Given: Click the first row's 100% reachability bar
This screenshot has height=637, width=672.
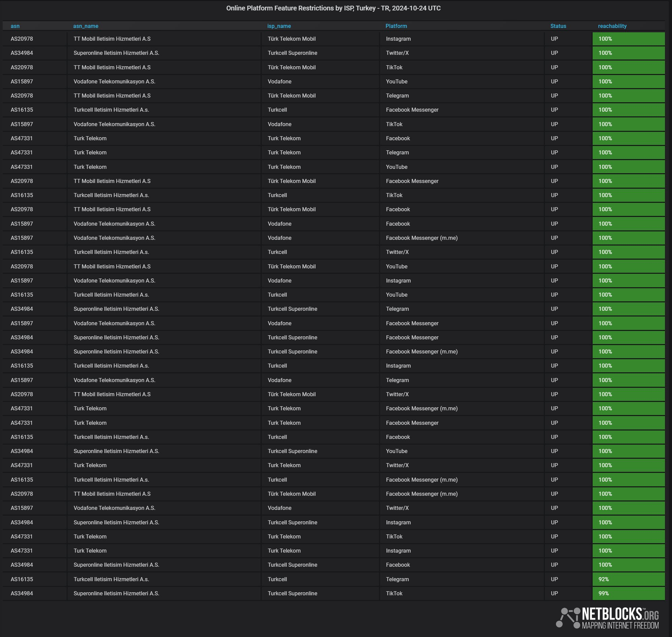Looking at the screenshot, I should 629,39.
